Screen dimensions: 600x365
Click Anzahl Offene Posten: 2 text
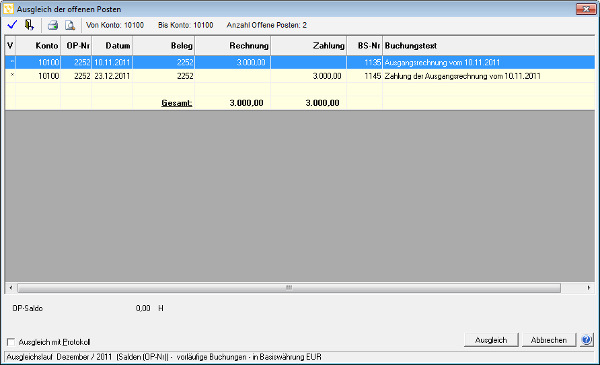(266, 25)
